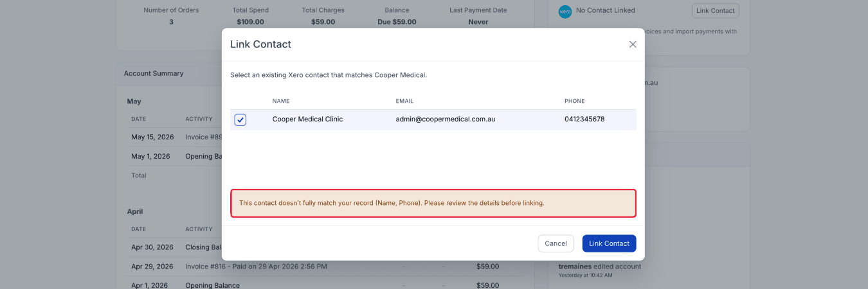This screenshot has width=868, height=289.
Task: Click the Invoice #816 paid activity row
Action: pos(325,266)
